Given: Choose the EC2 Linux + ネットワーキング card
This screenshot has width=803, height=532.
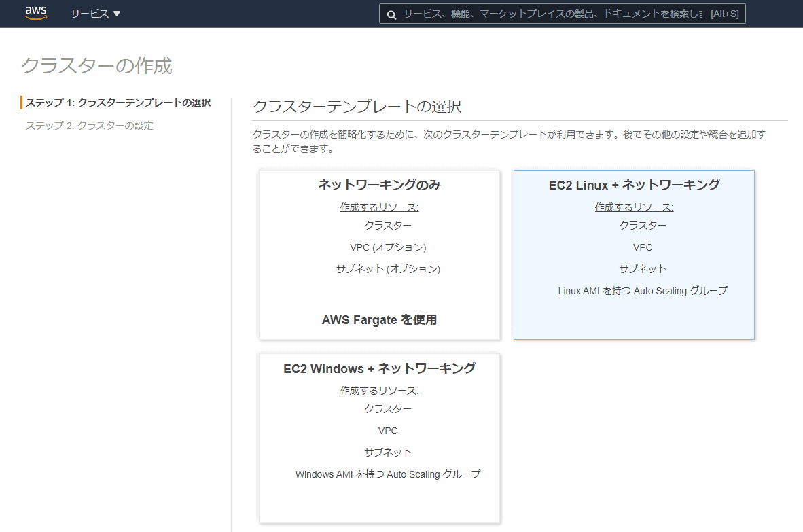Looking at the screenshot, I should [x=634, y=255].
